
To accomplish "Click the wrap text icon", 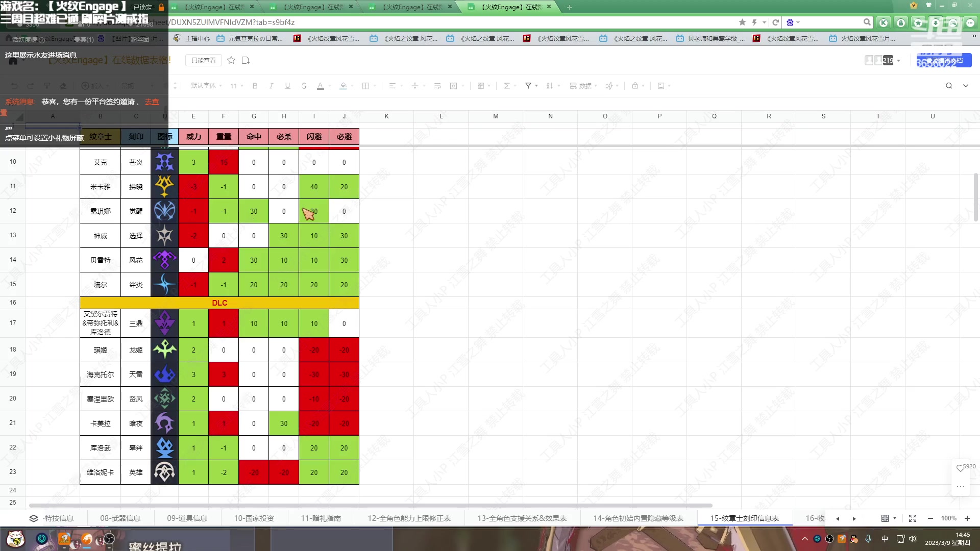I will 437,86.
